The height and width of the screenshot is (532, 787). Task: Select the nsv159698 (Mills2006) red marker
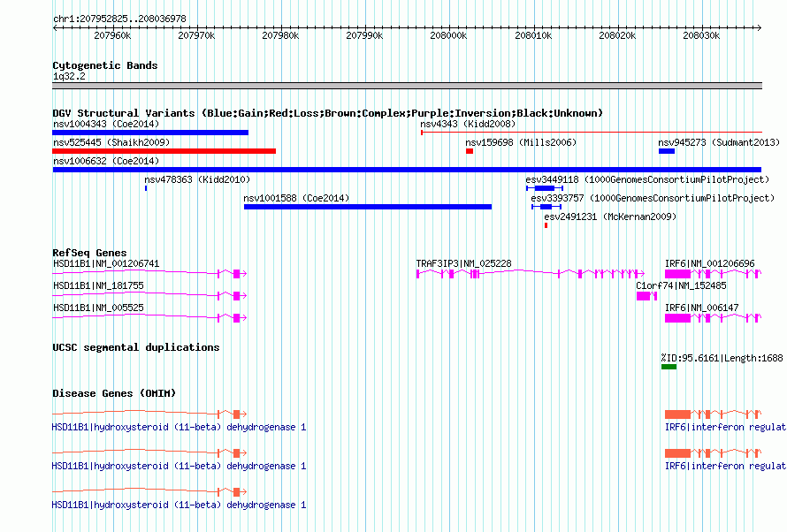470,151
